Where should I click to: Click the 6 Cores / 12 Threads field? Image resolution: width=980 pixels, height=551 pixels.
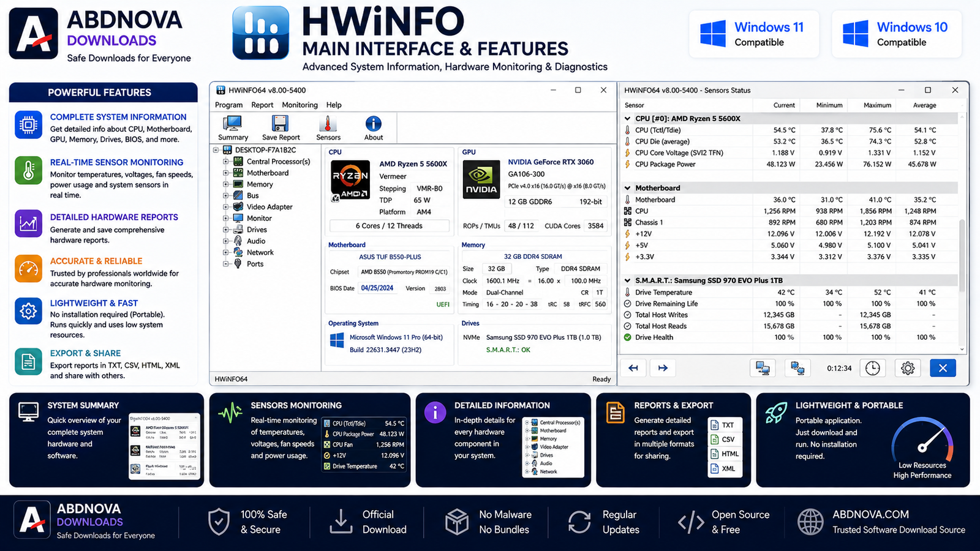point(389,226)
